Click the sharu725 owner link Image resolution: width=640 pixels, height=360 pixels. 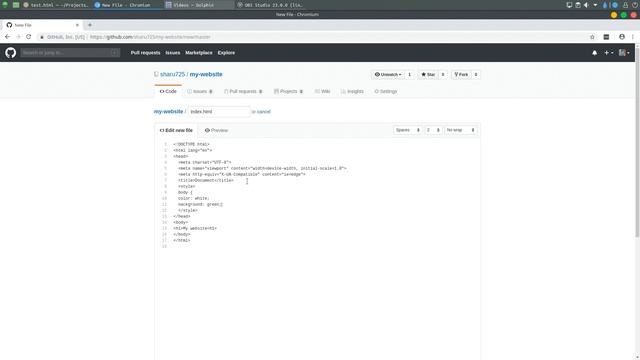(172, 74)
